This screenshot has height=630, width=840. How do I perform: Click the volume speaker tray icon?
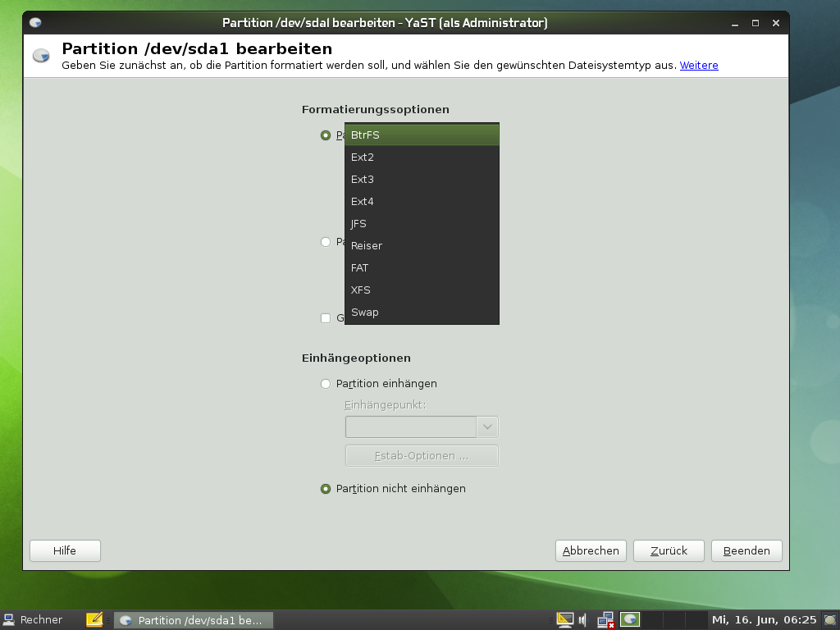click(583, 620)
